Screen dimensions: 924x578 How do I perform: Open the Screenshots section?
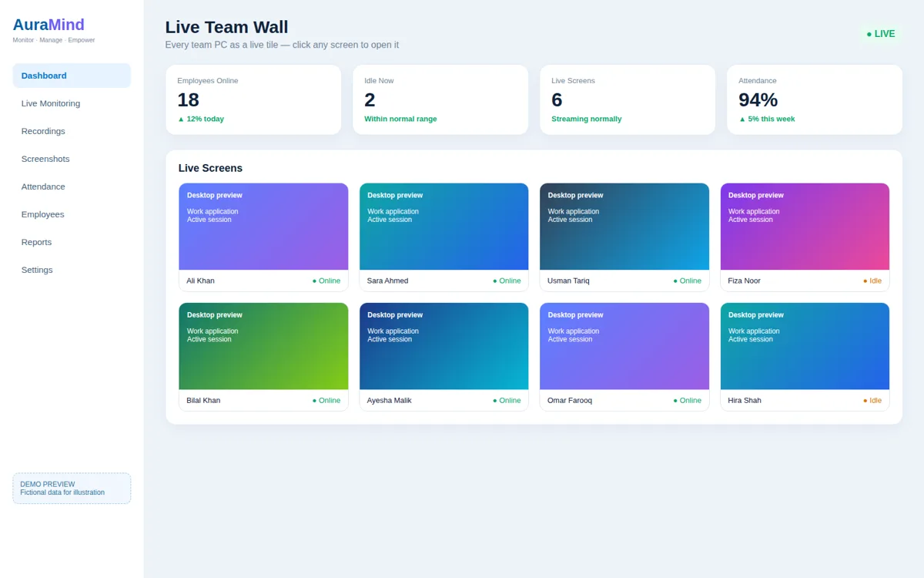(x=72, y=159)
